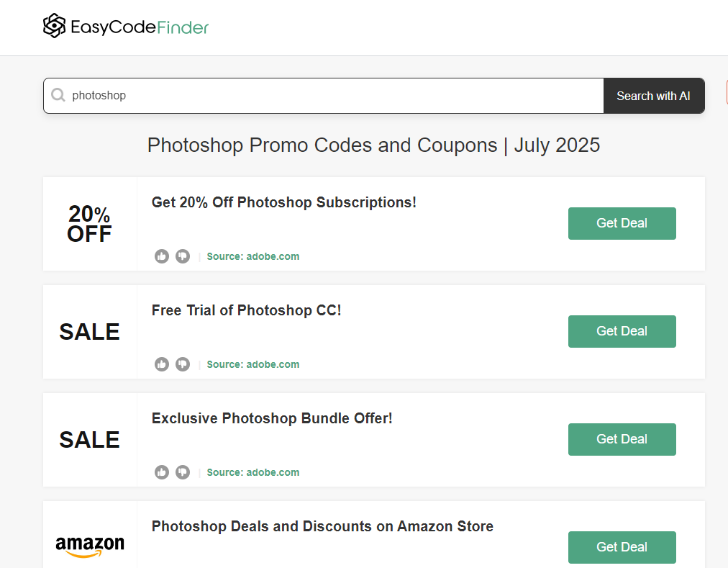Screen dimensions: 728x568
Task: Downvote the Exclusive Photoshop Bundle Offer
Action: tap(183, 472)
